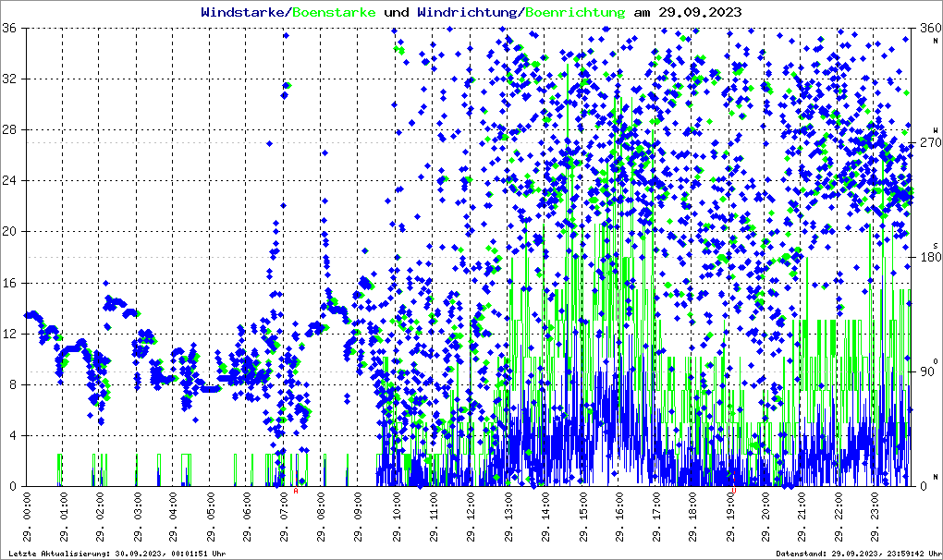Image resolution: width=943 pixels, height=560 pixels.
Task: Click the left axis value 20
Action: [9, 231]
